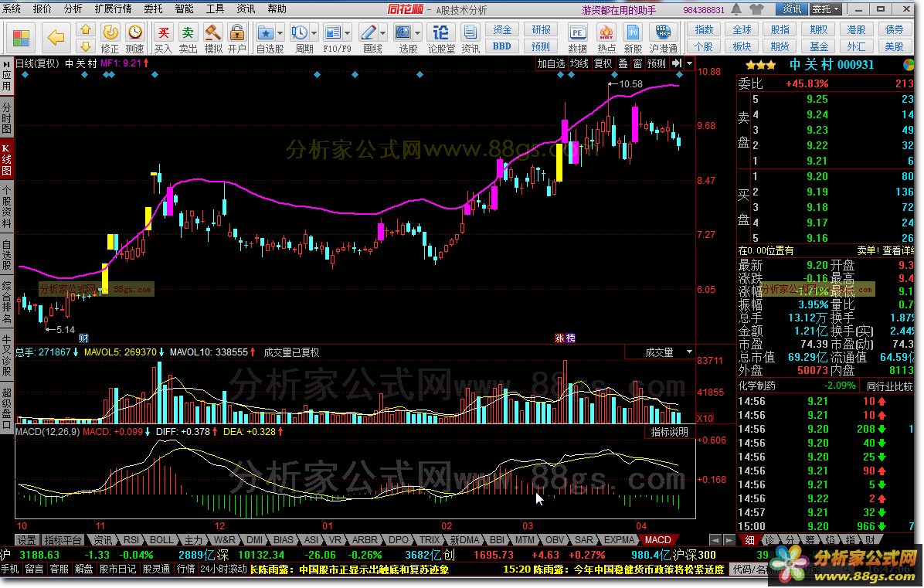The width and height of the screenshot is (924, 588).
Task: Click the 修正 refresh icon
Action: pos(110,32)
